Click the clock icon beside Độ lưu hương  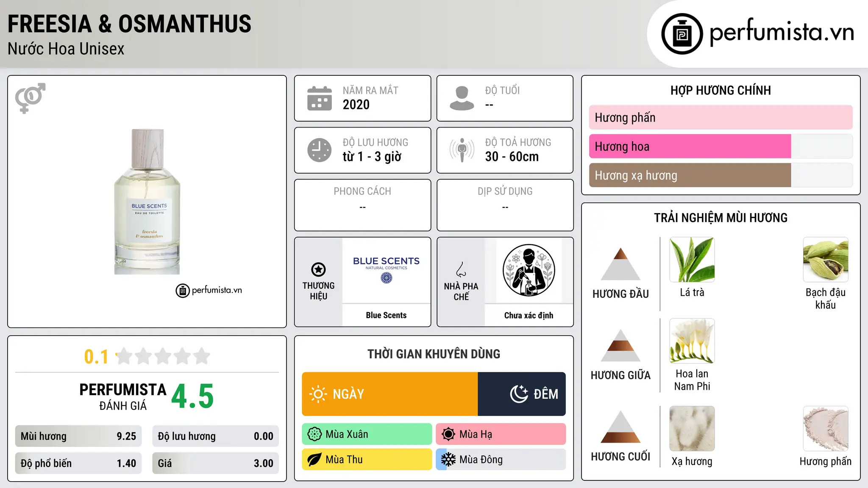tap(320, 150)
